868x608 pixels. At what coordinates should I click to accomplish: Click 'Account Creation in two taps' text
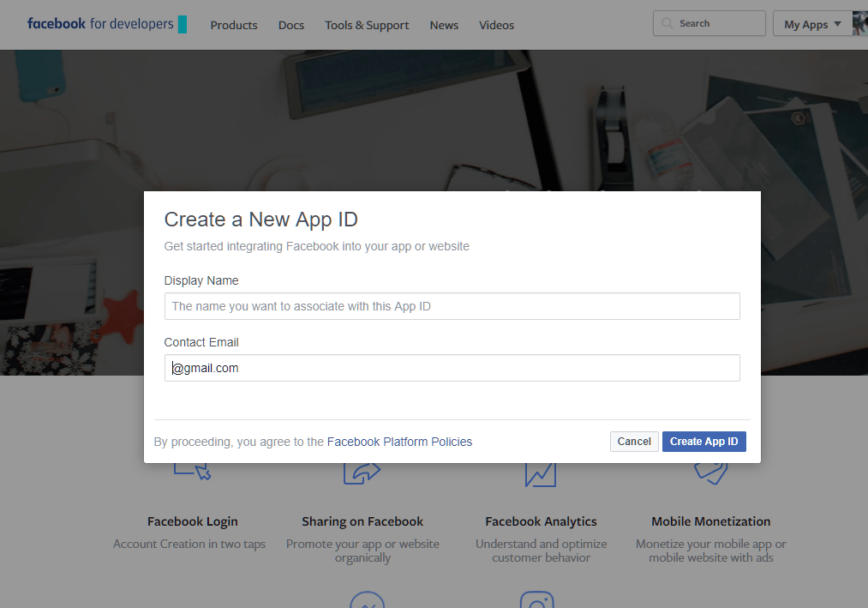click(189, 544)
